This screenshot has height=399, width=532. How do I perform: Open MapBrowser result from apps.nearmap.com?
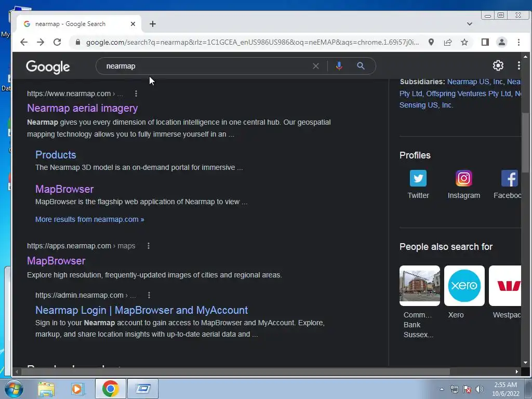(56, 261)
